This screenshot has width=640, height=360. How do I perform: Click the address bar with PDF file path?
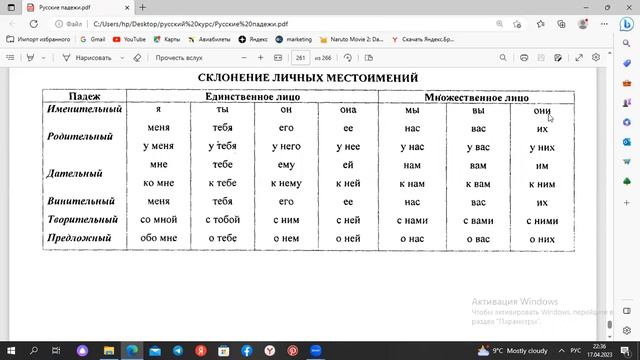pos(191,24)
